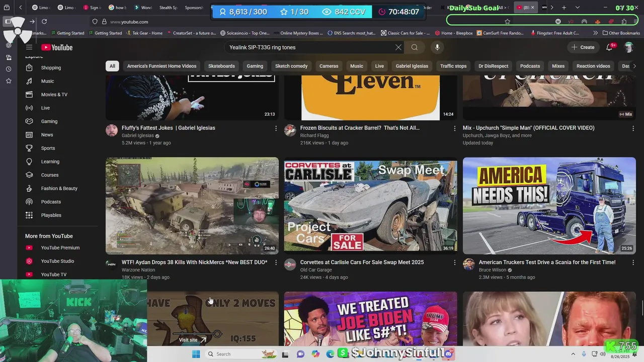Select America's Funniest Home Videos chip
The height and width of the screenshot is (362, 644).
pos(162,66)
